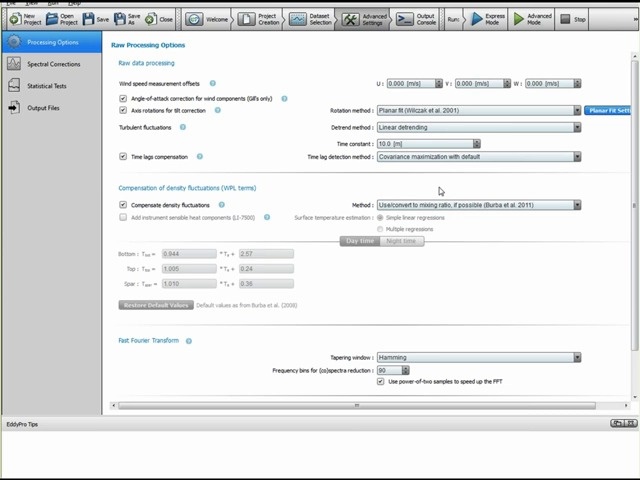Adjust the V wind offset spinner

[507, 83]
